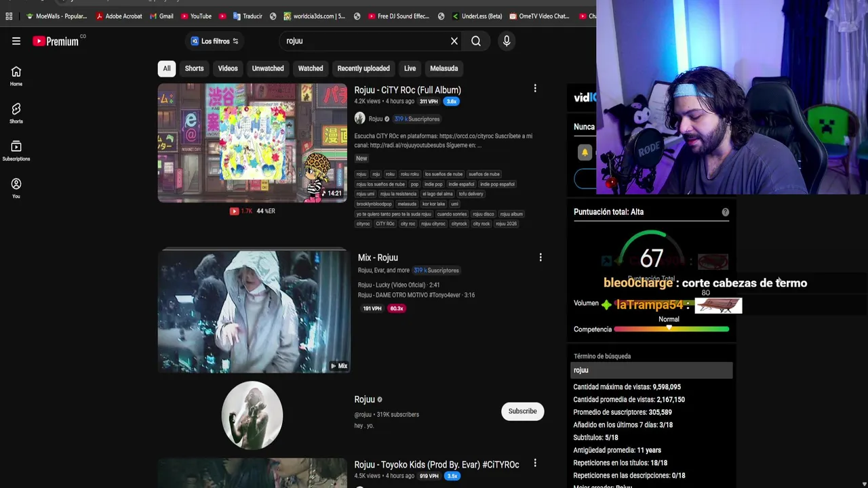Open the Adobe Acrobat bookmark
The image size is (868, 488).
tap(119, 16)
